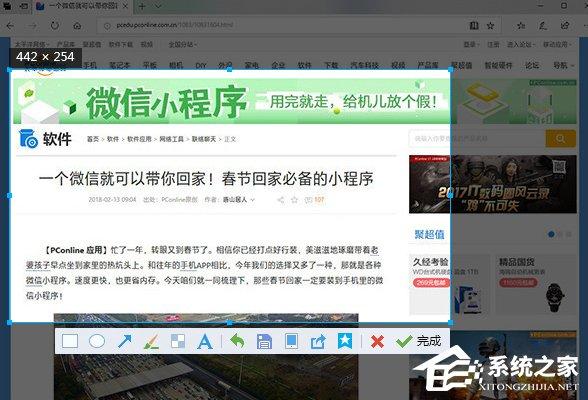Undo last annotation with green arrow
The width and height of the screenshot is (588, 400).
[x=237, y=341]
